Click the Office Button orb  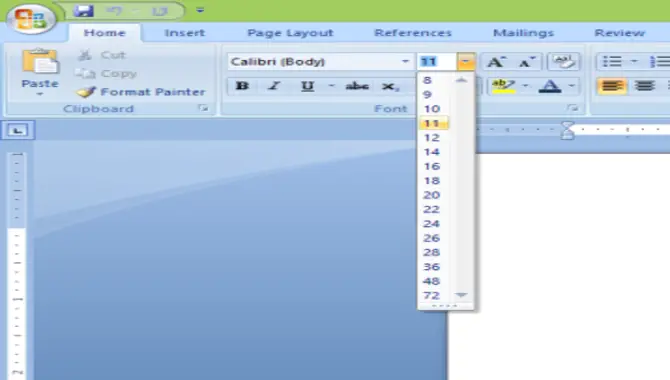pyautogui.click(x=30, y=18)
